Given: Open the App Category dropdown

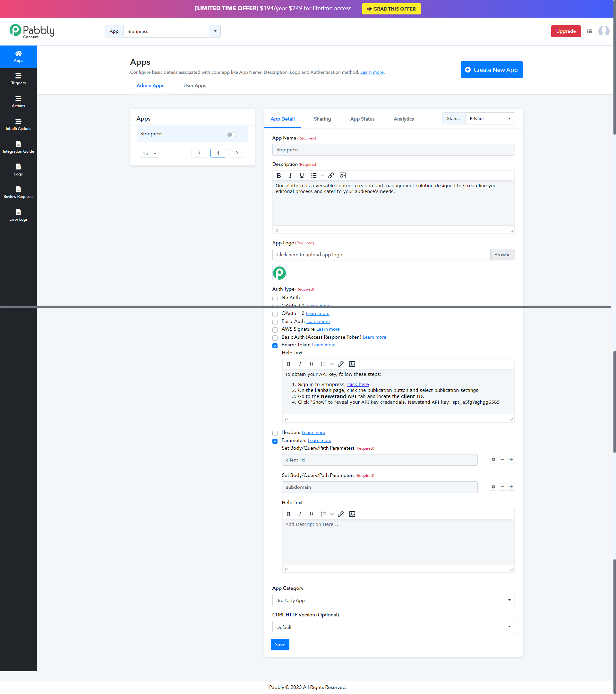Looking at the screenshot, I should coord(393,600).
